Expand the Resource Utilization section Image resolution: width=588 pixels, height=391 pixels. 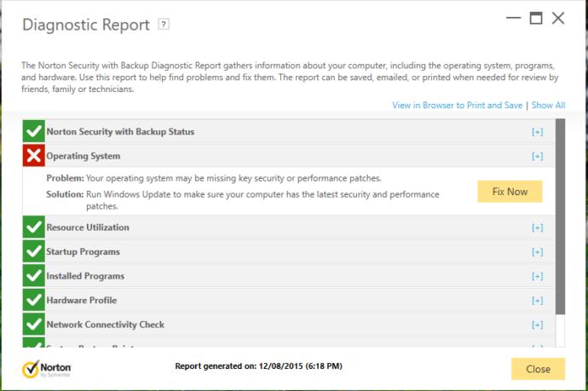tap(538, 227)
